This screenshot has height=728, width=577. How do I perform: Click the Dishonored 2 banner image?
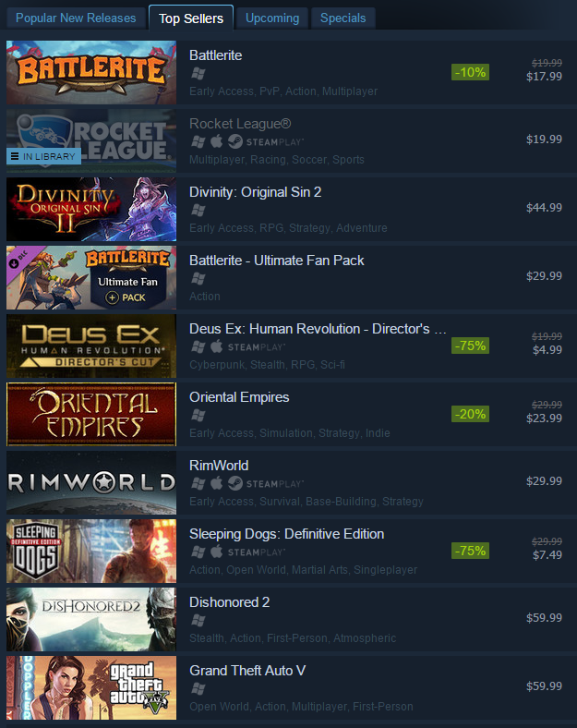tap(91, 619)
